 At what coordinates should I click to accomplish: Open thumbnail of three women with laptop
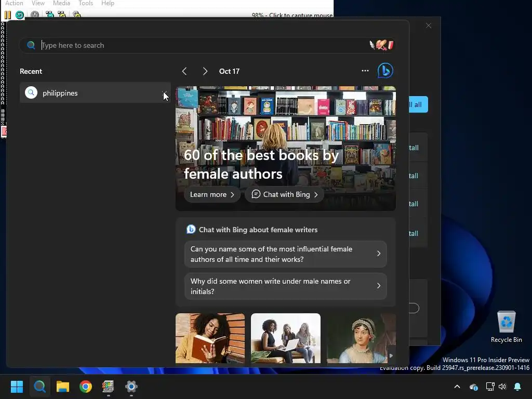[x=285, y=338]
